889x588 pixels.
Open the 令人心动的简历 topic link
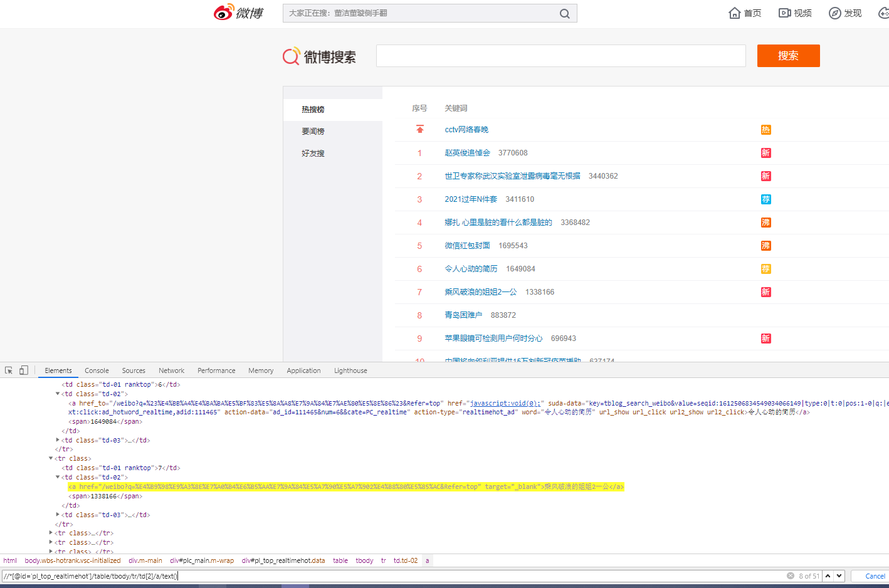point(471,269)
